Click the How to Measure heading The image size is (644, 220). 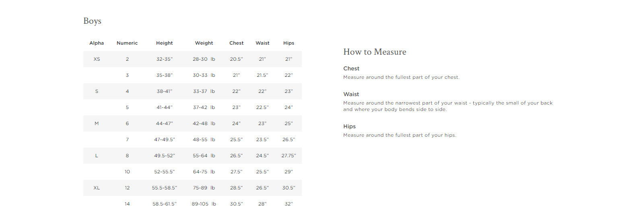point(374,52)
